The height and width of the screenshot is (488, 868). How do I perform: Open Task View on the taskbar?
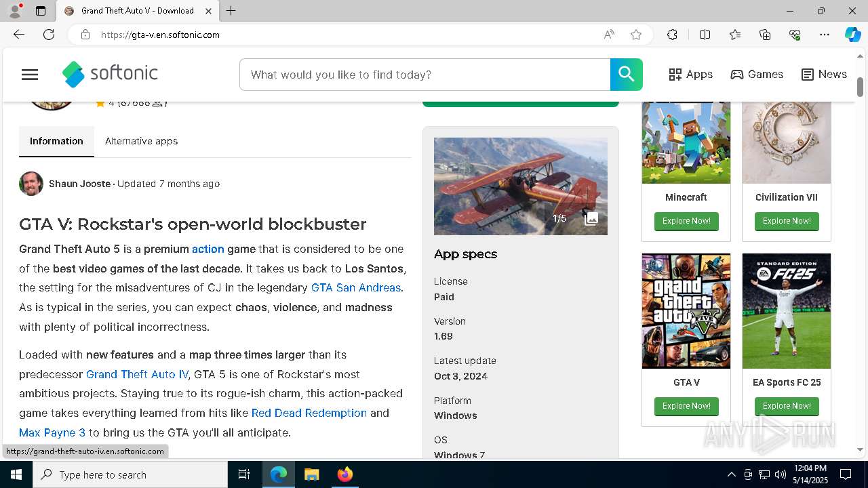pos(244,474)
